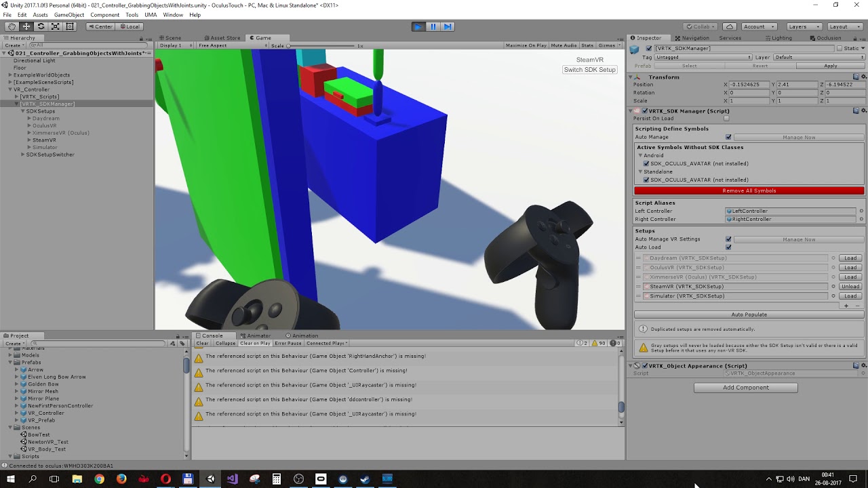Unload the SteamVR SDK setup
The height and width of the screenshot is (488, 868).
(x=850, y=286)
